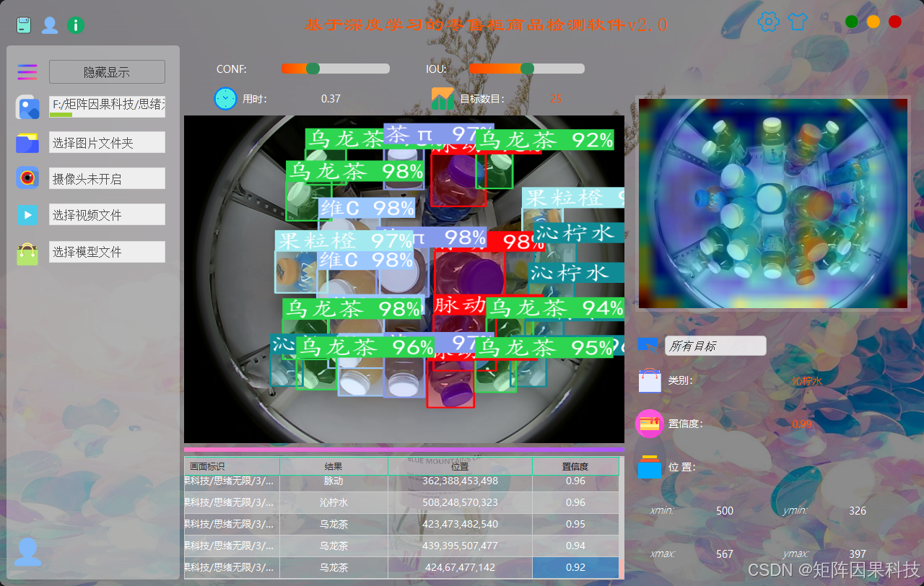924x586 pixels.
Task: Click the 沁柠水 result cell in table
Action: tap(334, 502)
